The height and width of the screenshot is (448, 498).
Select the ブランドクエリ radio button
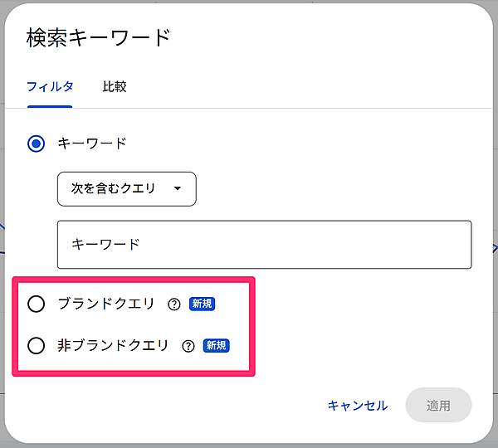[x=37, y=304]
